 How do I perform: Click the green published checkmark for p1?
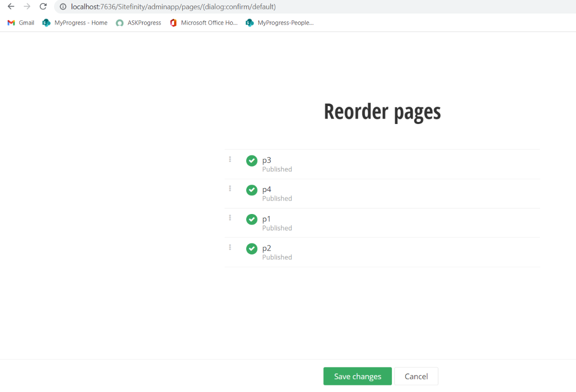[252, 219]
